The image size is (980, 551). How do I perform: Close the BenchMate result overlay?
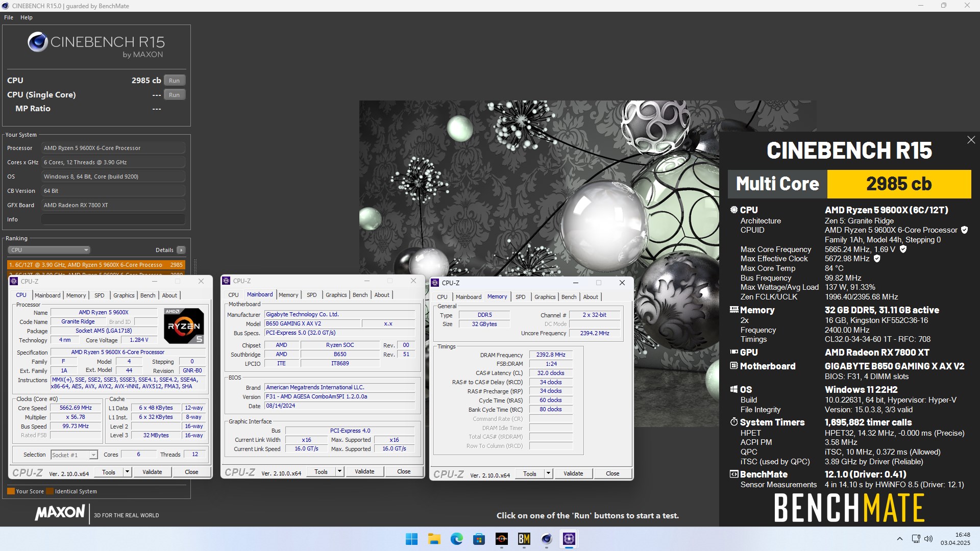pyautogui.click(x=971, y=140)
